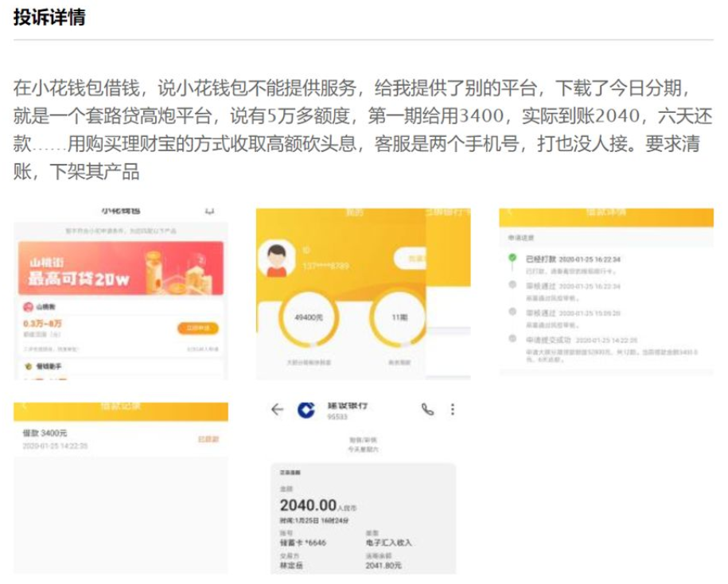
Task: Click the complaint text starting 在小花钱包借钱
Action: (x=363, y=130)
